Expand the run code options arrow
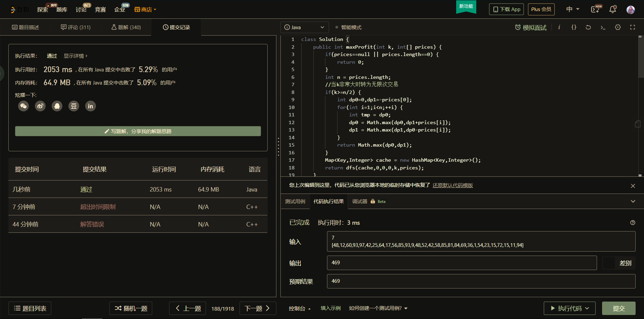Screen dimensions: 644x319 [587, 308]
